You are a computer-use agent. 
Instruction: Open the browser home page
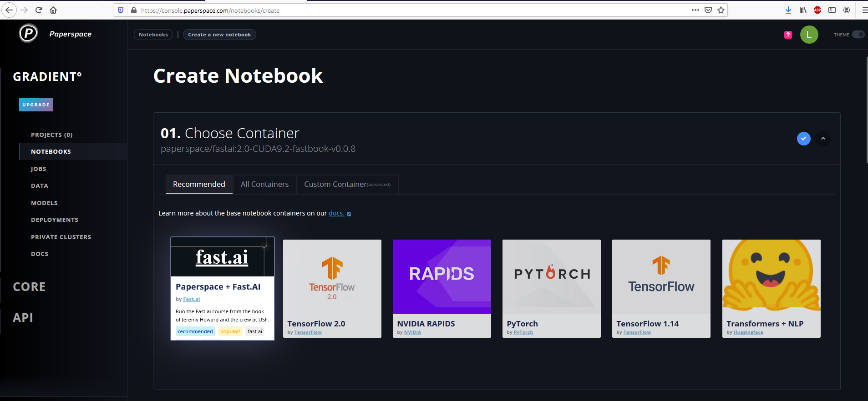53,10
